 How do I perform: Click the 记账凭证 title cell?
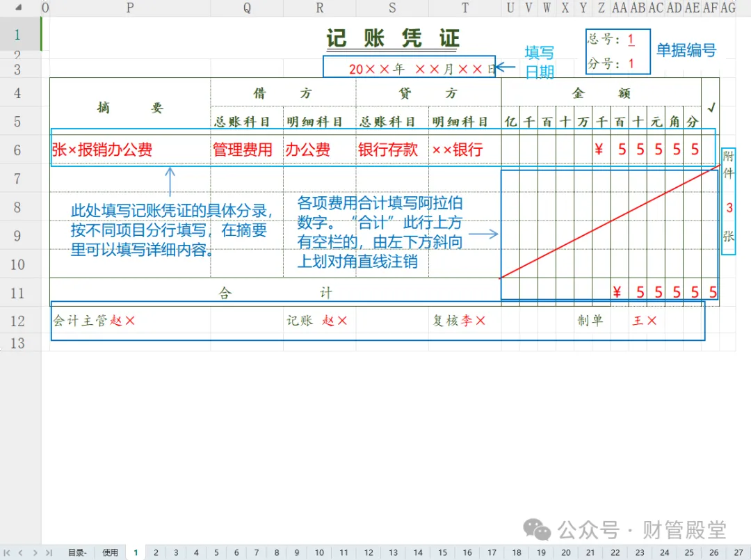point(393,38)
